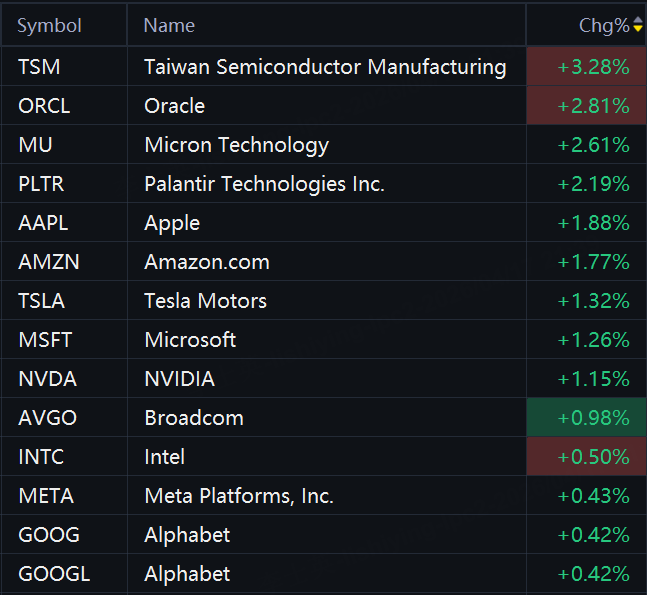647x595 pixels.
Task: Select the MU ticker symbol
Action: tap(35, 145)
